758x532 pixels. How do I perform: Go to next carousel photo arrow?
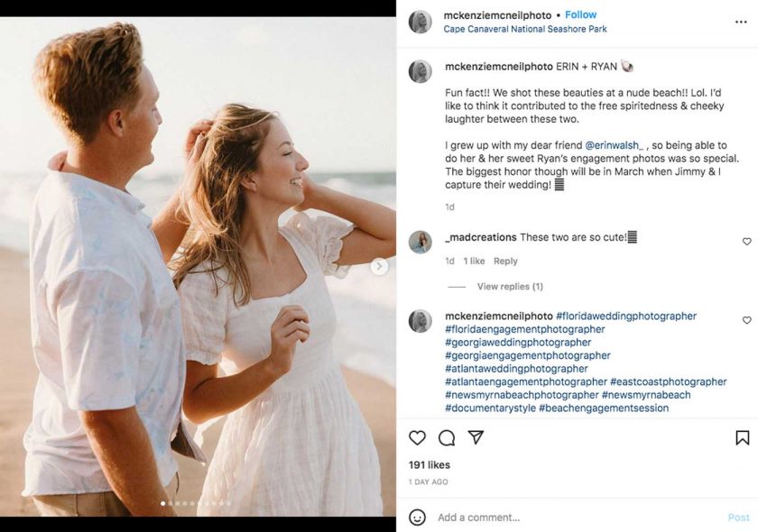point(379,266)
